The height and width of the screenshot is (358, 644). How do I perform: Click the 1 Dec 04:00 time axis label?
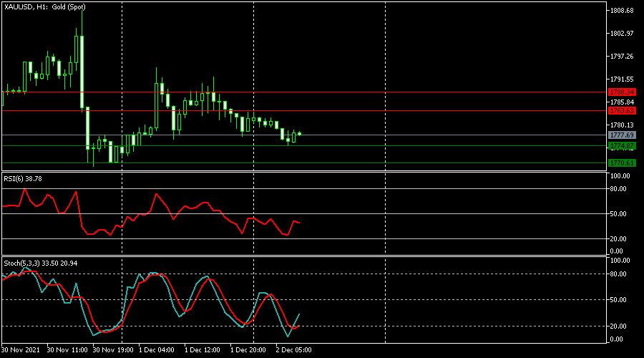click(x=157, y=350)
